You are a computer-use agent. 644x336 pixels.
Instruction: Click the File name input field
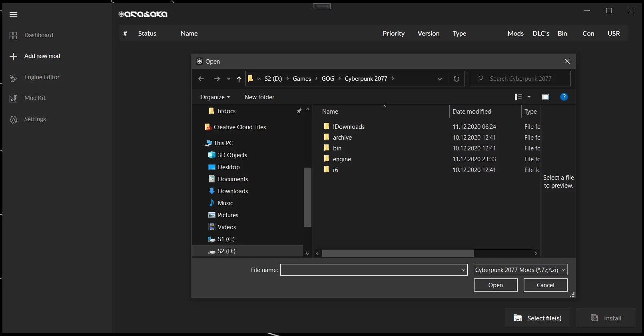pyautogui.click(x=370, y=270)
